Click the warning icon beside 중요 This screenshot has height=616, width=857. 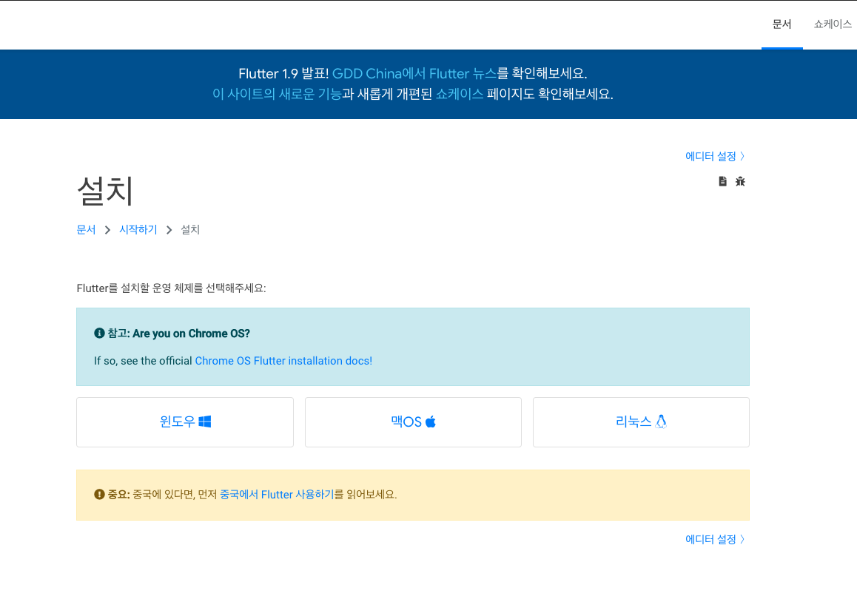coord(99,494)
